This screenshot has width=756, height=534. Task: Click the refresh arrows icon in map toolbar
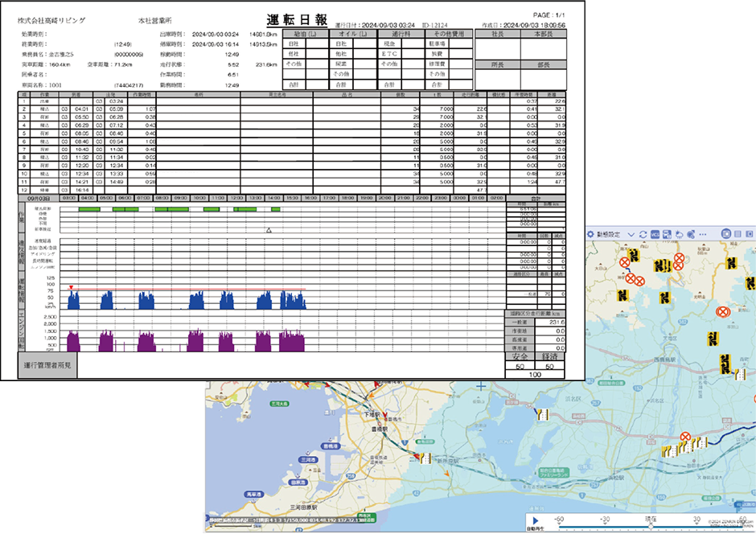(x=643, y=233)
